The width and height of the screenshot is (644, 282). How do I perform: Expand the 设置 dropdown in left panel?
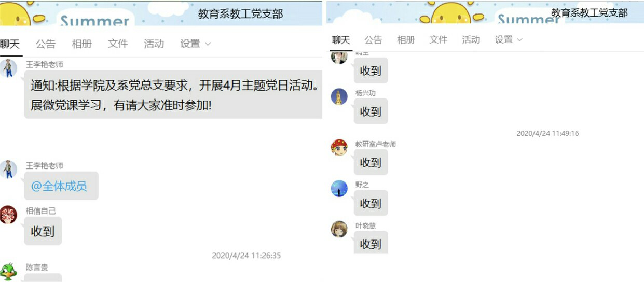(x=196, y=44)
